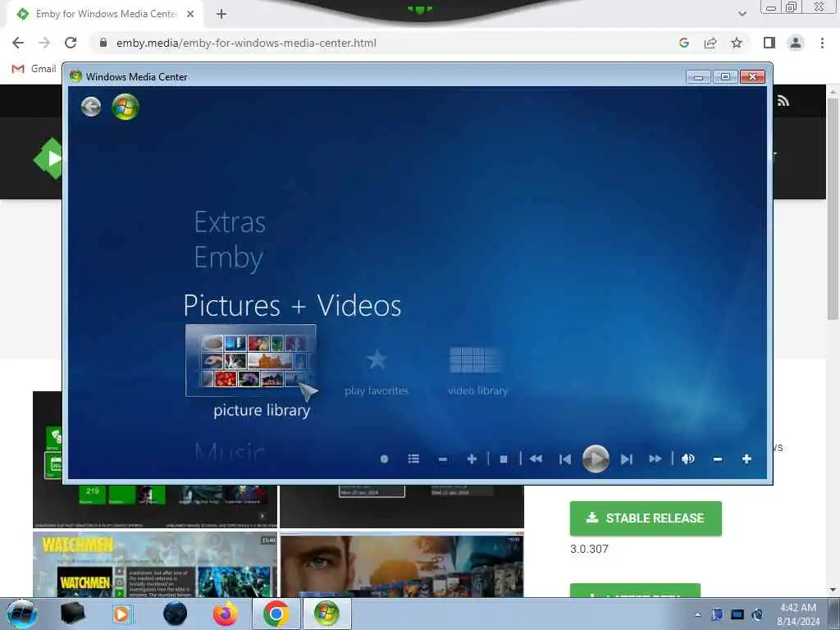Select the Emby menu strip
This screenshot has width=840, height=630.
(x=229, y=258)
